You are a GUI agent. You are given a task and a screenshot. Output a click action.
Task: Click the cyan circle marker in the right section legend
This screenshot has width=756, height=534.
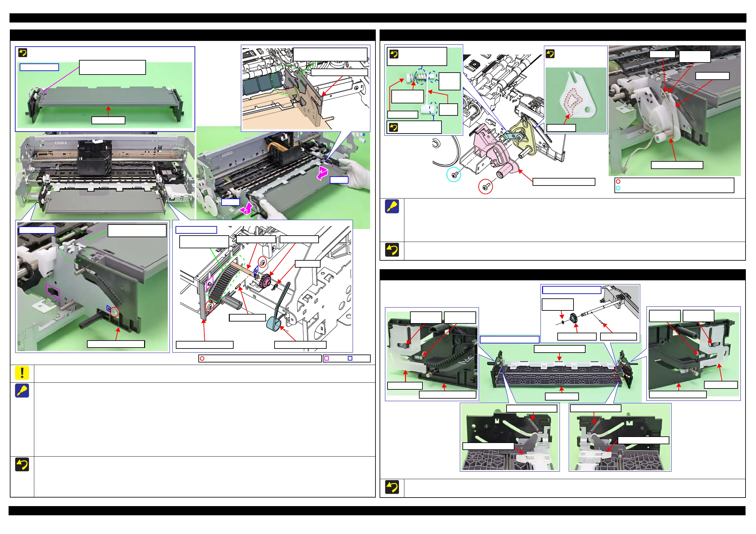point(618,188)
